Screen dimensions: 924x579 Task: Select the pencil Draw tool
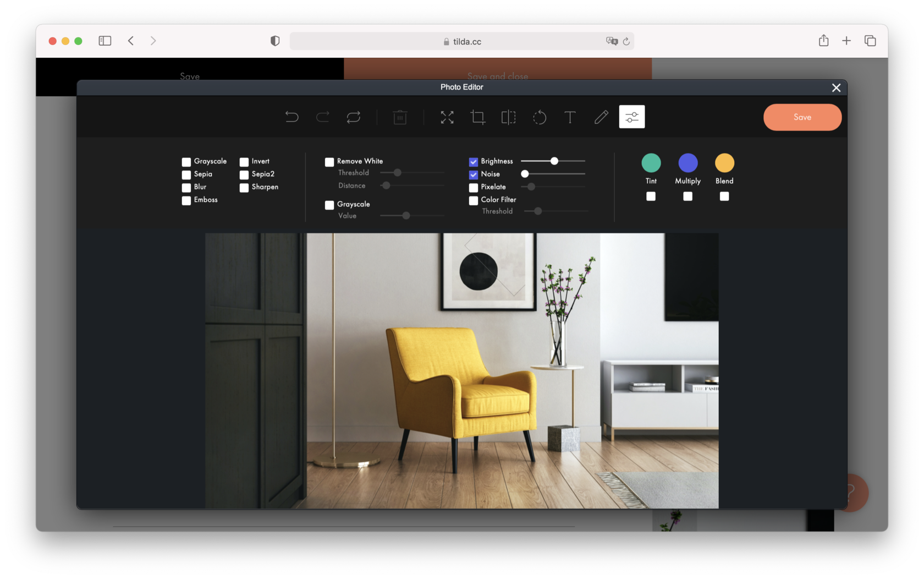[x=601, y=117]
